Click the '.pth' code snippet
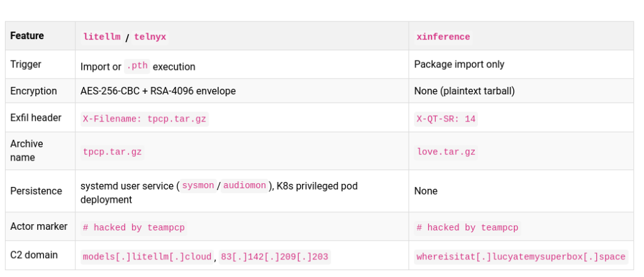This screenshot has height=277, width=644. 137,66
